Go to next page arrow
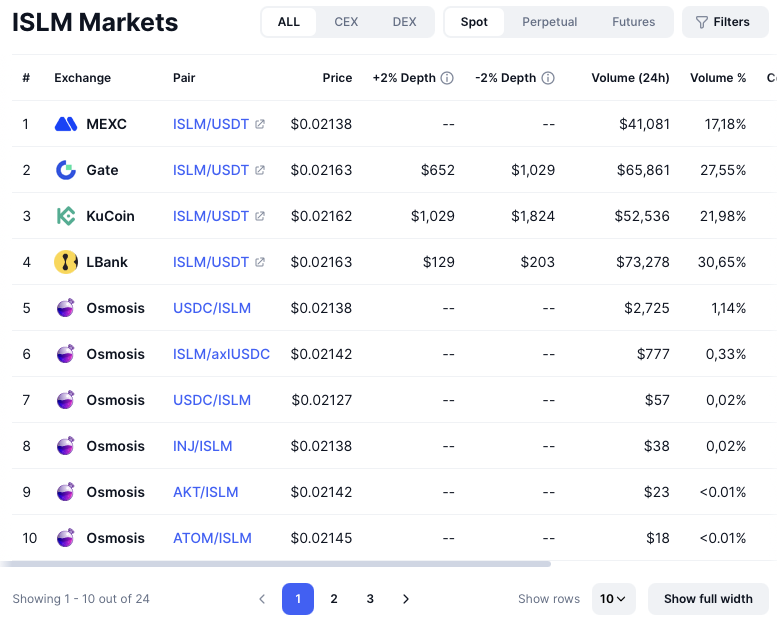This screenshot has height=623, width=777. point(406,599)
